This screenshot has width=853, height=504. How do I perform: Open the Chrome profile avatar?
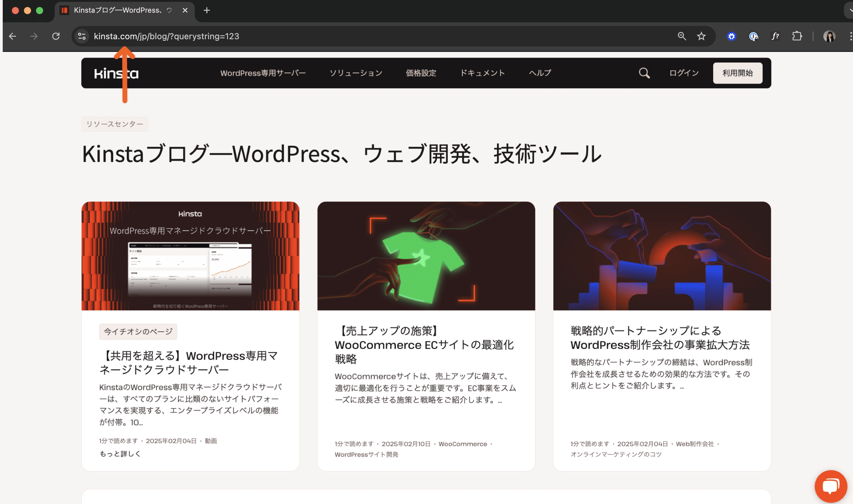click(829, 36)
